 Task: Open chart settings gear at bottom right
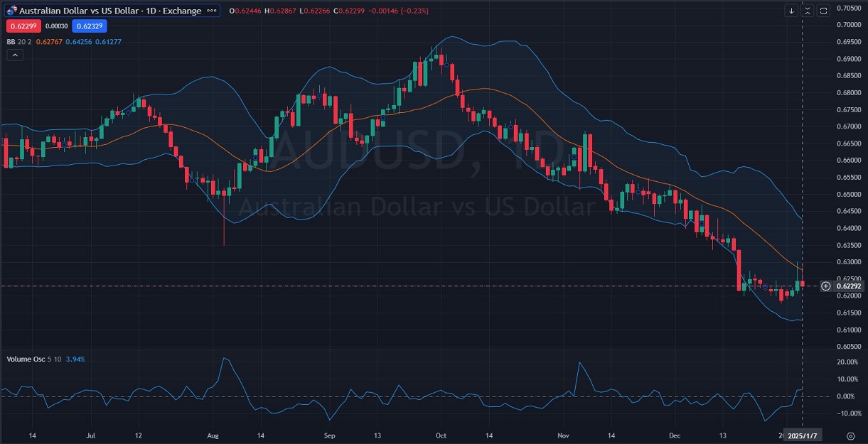[x=851, y=435]
